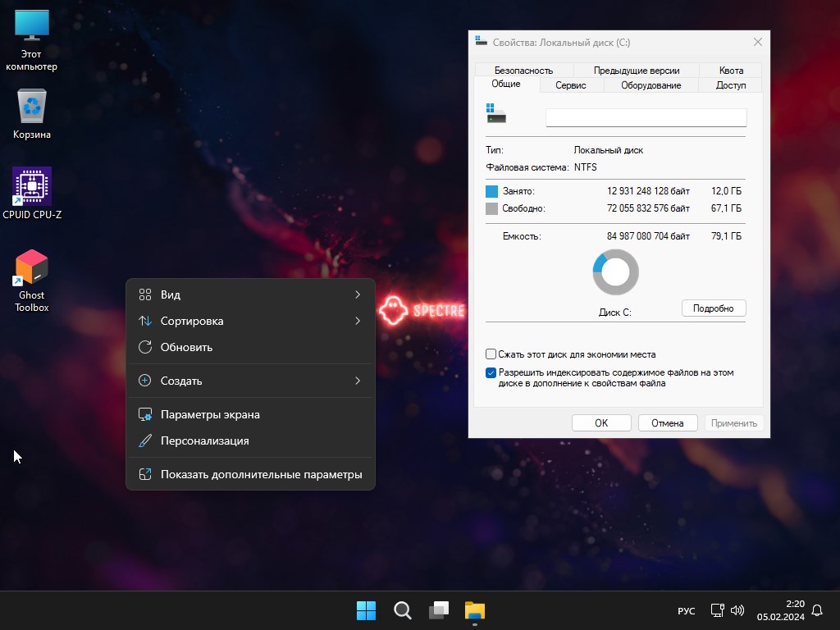The height and width of the screenshot is (630, 840).
Task: Click the gray Свободно color square
Action: (491, 208)
